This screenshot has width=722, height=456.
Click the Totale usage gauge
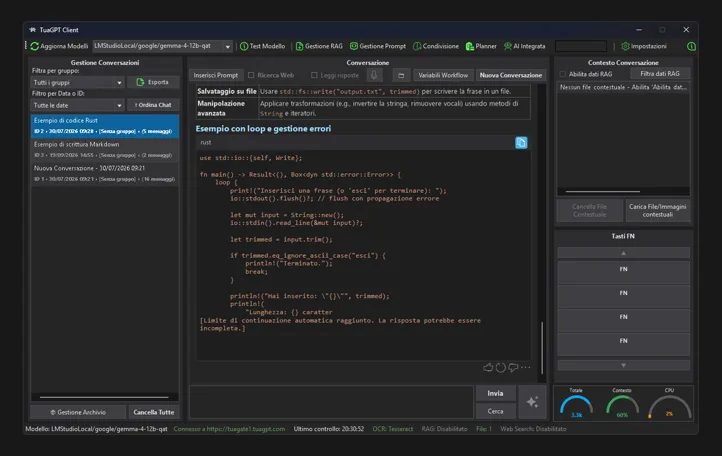[576, 404]
